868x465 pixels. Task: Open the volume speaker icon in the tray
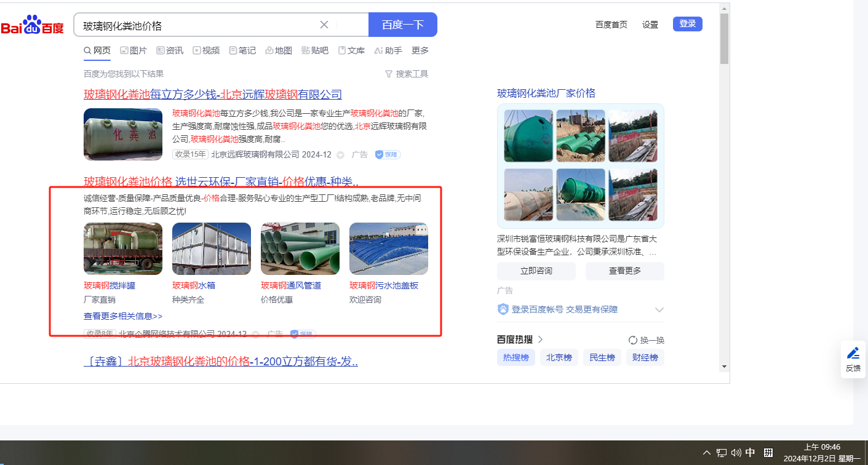coord(736,453)
